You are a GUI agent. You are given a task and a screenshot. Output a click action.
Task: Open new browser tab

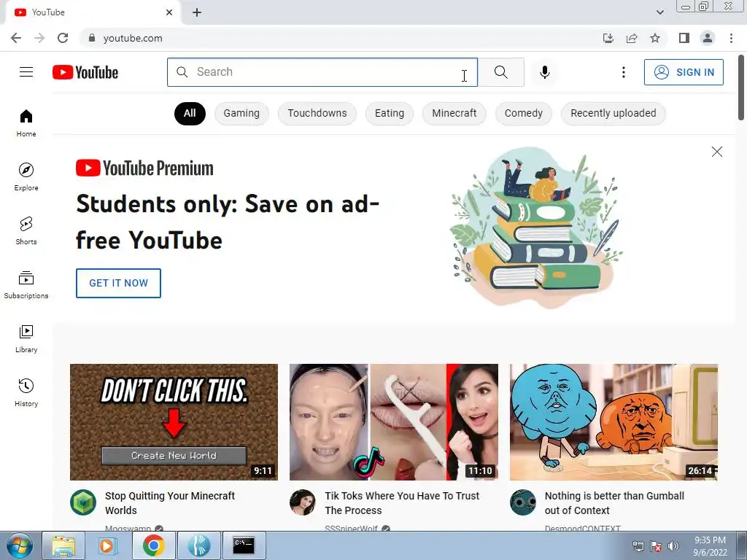coord(197,12)
